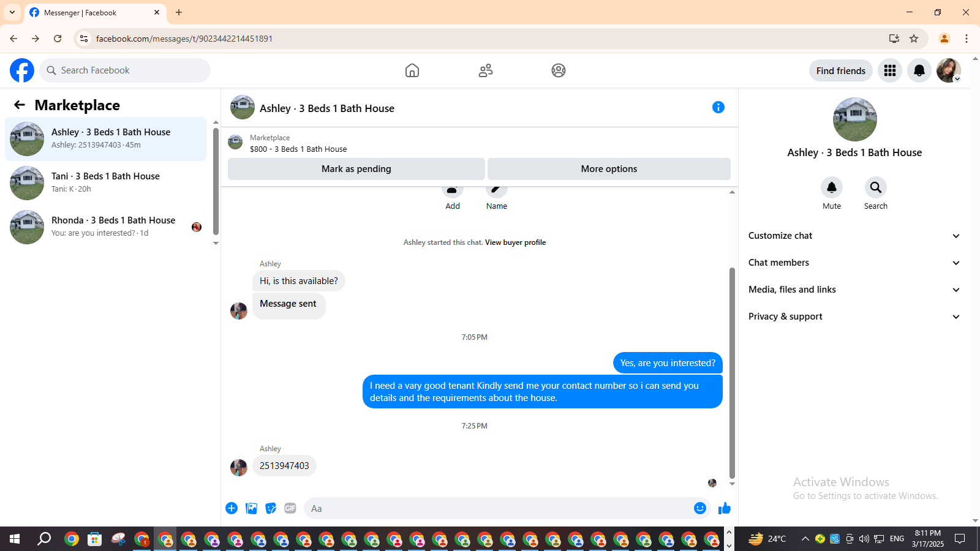Search within the conversation
The height and width of the screenshot is (551, 980).
tap(876, 187)
